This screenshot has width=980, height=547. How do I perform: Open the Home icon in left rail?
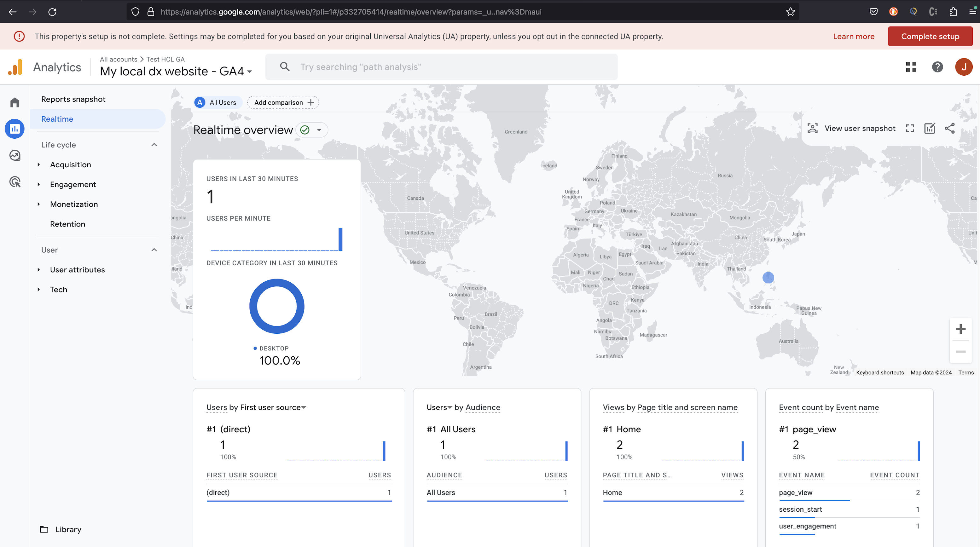pyautogui.click(x=15, y=102)
